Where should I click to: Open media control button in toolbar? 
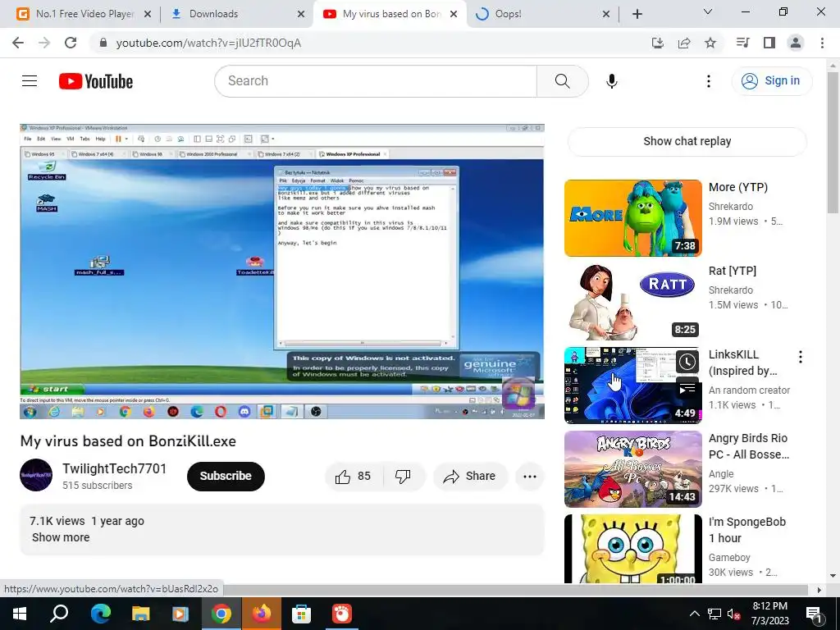pos(742,43)
